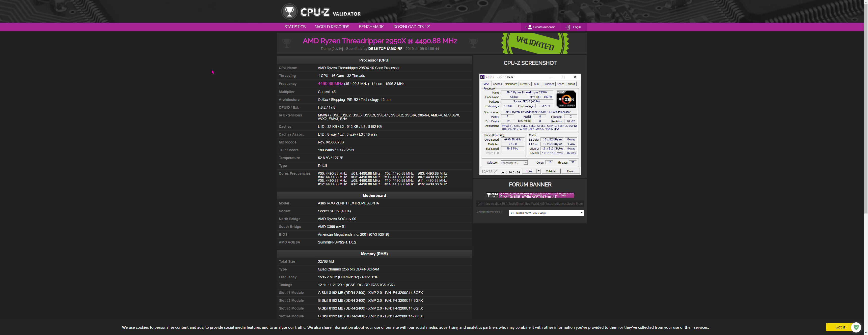This screenshot has height=335, width=868.
Task: Click the page title AMD Ryzen Threadripper 2950X
Action: click(x=380, y=41)
